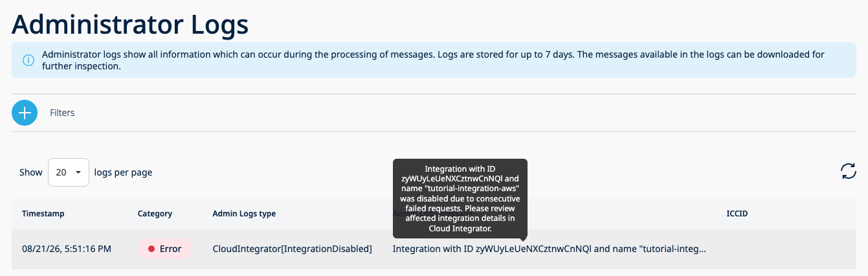Screen dimensions: 868x276
Task: Click the info banner text about log storage
Action: pos(433,60)
